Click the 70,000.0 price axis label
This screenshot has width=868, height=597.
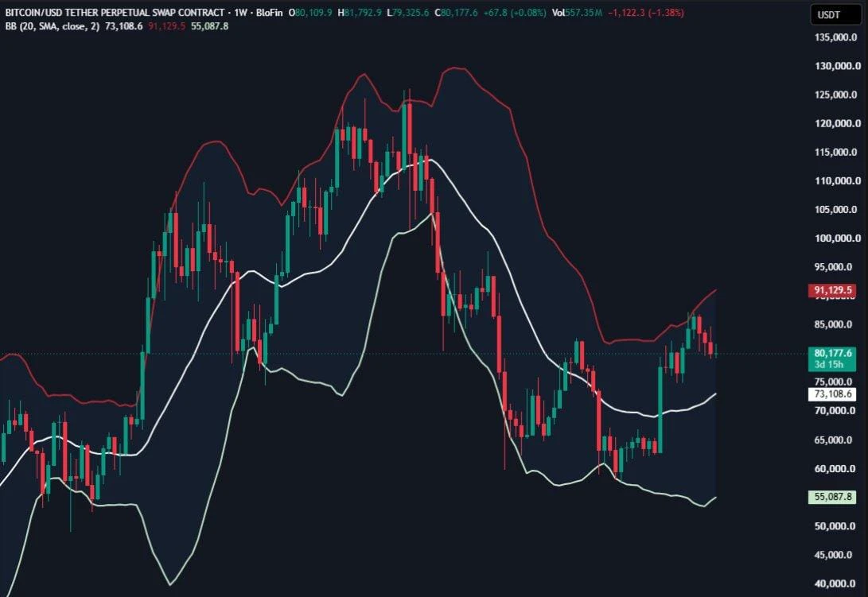click(833, 410)
